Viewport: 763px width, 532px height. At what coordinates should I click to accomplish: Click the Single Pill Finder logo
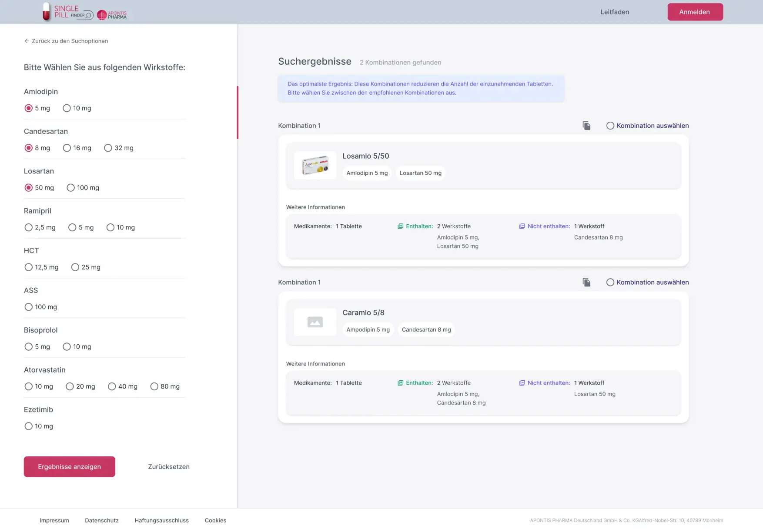tap(67, 12)
